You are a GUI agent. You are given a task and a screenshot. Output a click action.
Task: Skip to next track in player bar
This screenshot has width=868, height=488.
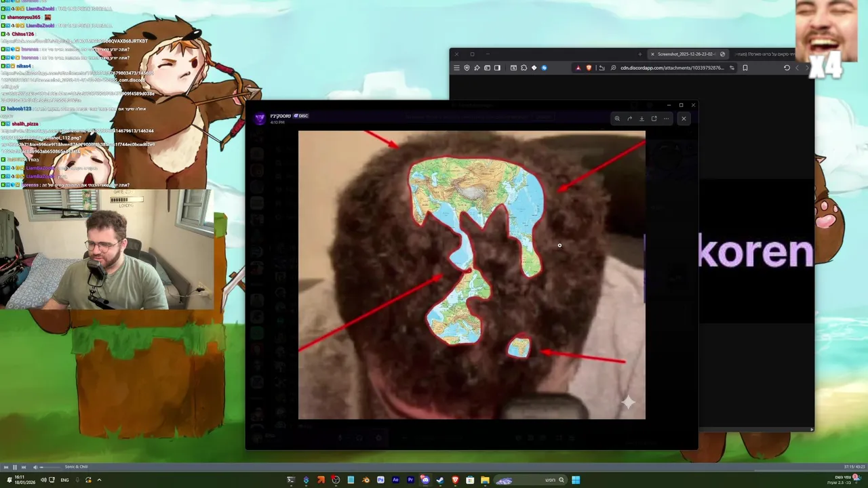point(23,467)
